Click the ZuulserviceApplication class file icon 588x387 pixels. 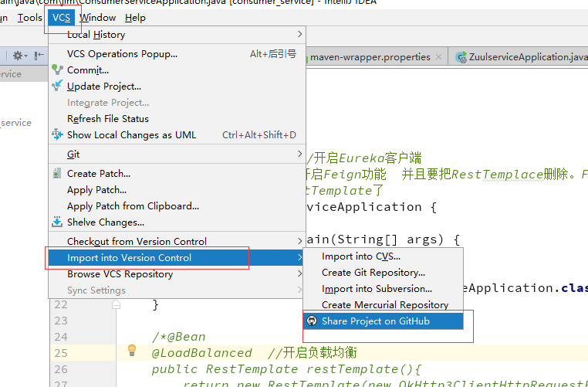461,57
